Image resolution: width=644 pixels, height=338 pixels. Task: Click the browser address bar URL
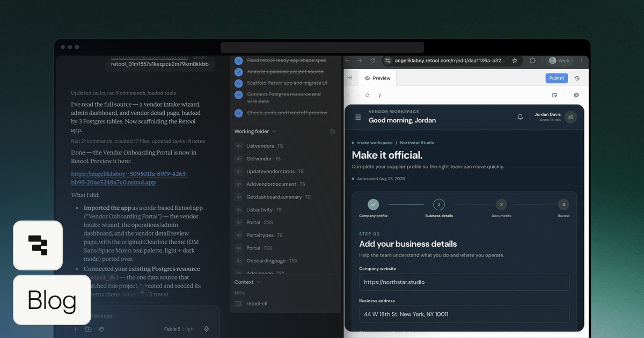click(x=450, y=61)
